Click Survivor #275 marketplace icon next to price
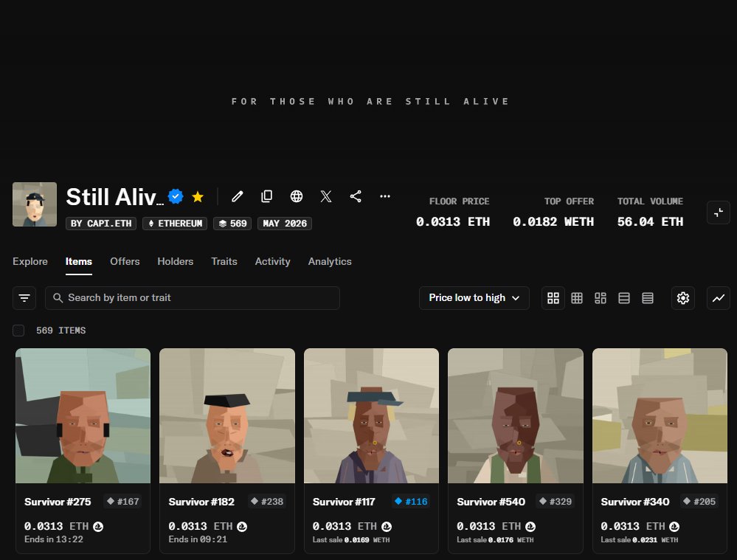Viewport: 737px width, 560px height. pyautogui.click(x=98, y=527)
